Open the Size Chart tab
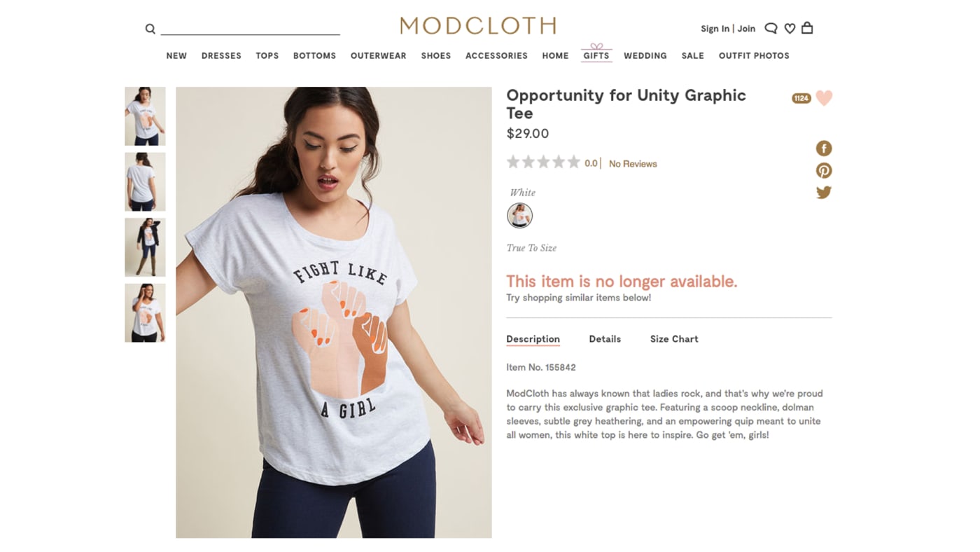The image size is (980, 552). (x=674, y=339)
